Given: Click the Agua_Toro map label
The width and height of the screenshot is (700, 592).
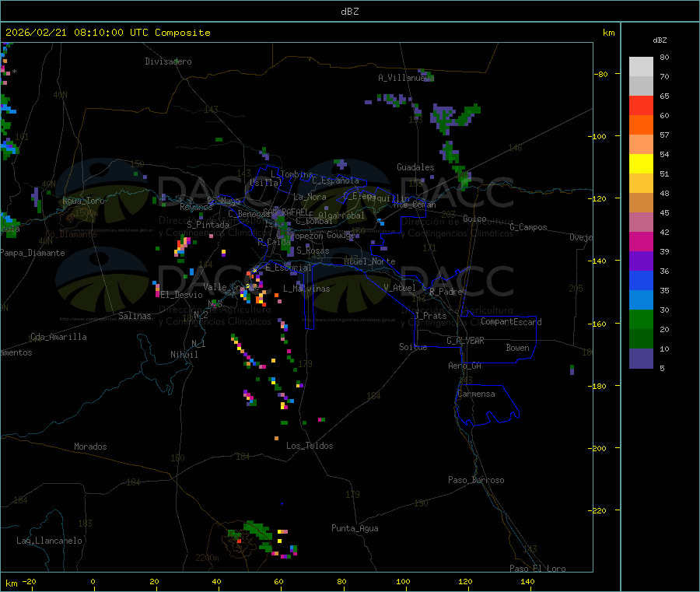Looking at the screenshot, I should 83,201.
